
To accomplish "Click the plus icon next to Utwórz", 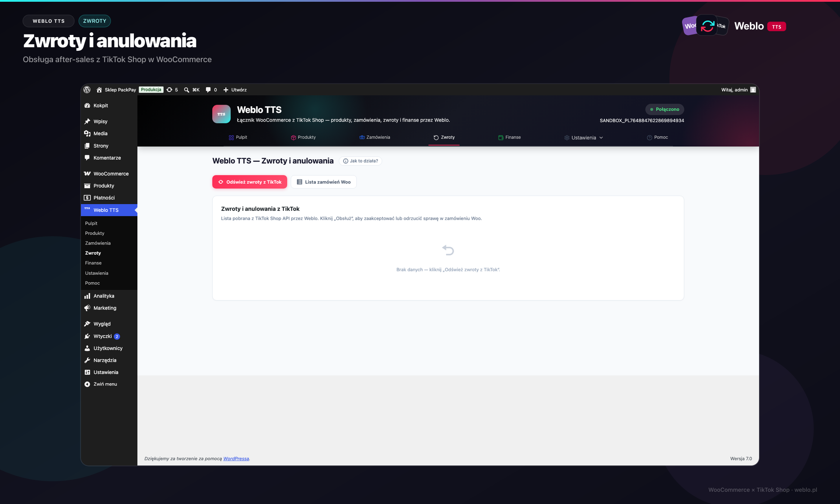I will coord(226,90).
